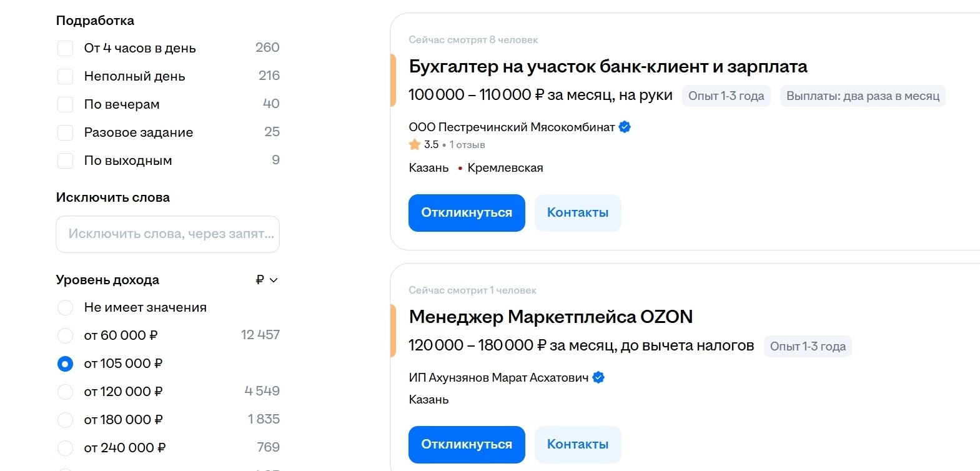The height and width of the screenshot is (471, 980).
Task: Choose Не имеет значения income option
Action: pos(65,307)
